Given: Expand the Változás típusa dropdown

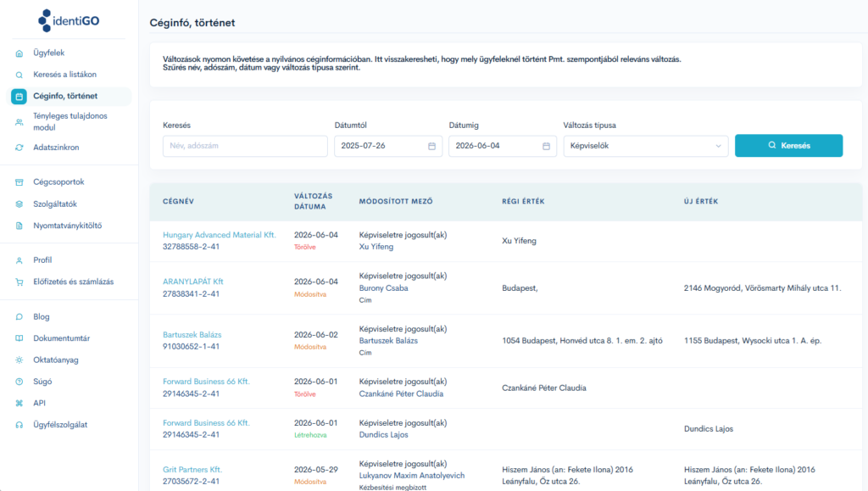Looking at the screenshot, I should 646,146.
